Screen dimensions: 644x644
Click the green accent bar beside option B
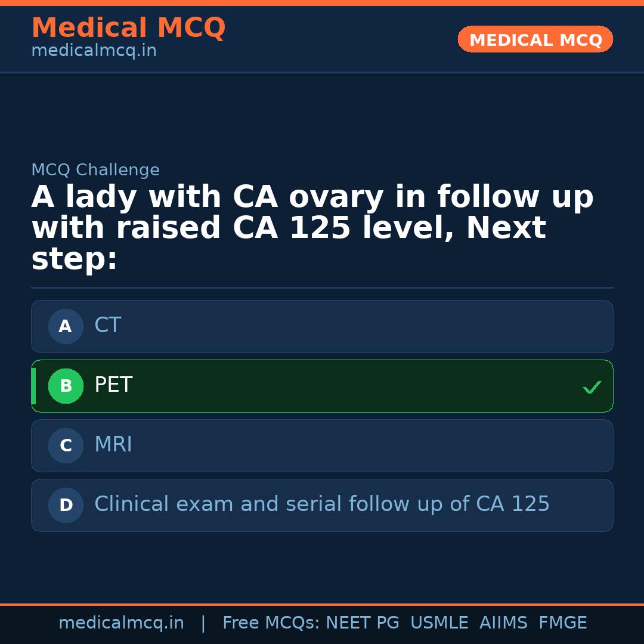33,386
